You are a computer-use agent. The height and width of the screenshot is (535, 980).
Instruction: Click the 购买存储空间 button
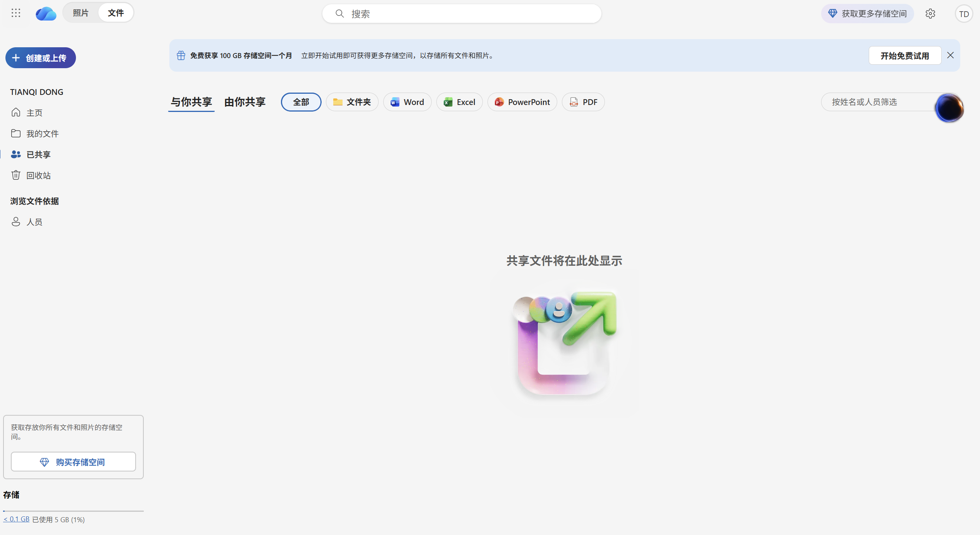[x=73, y=461]
